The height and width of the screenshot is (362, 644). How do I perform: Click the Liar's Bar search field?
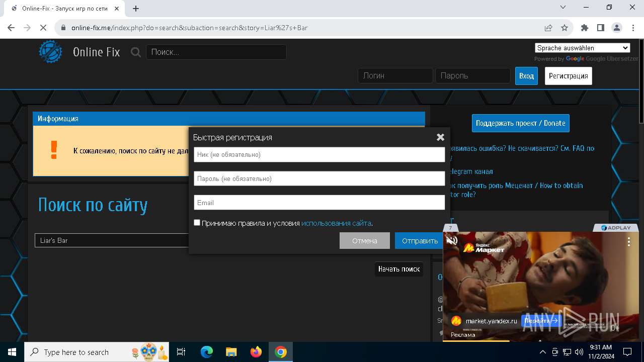(112, 240)
